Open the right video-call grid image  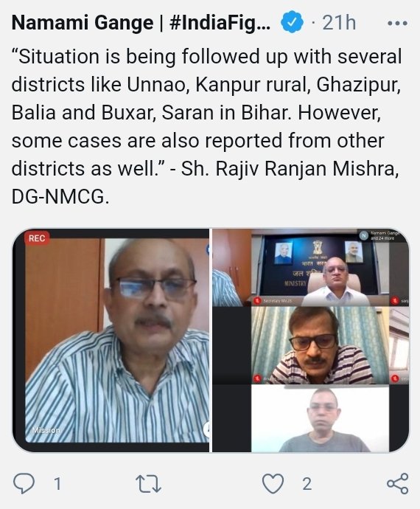311,340
